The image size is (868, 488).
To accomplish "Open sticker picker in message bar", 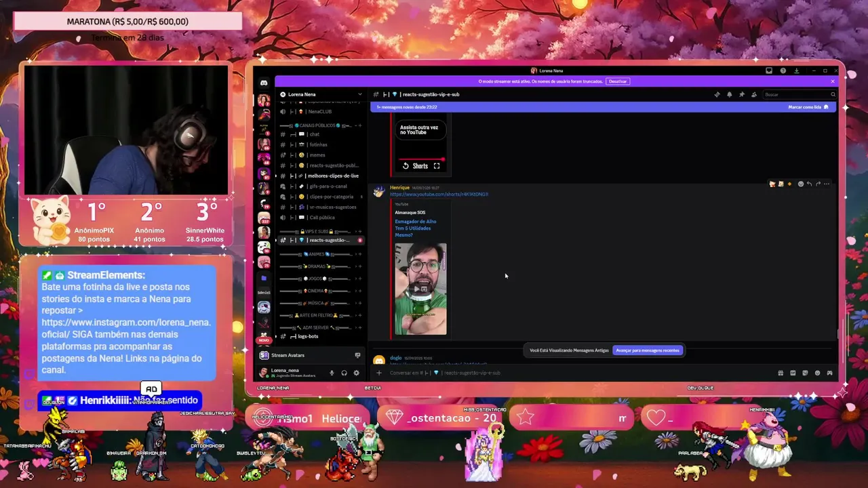I will (x=805, y=373).
